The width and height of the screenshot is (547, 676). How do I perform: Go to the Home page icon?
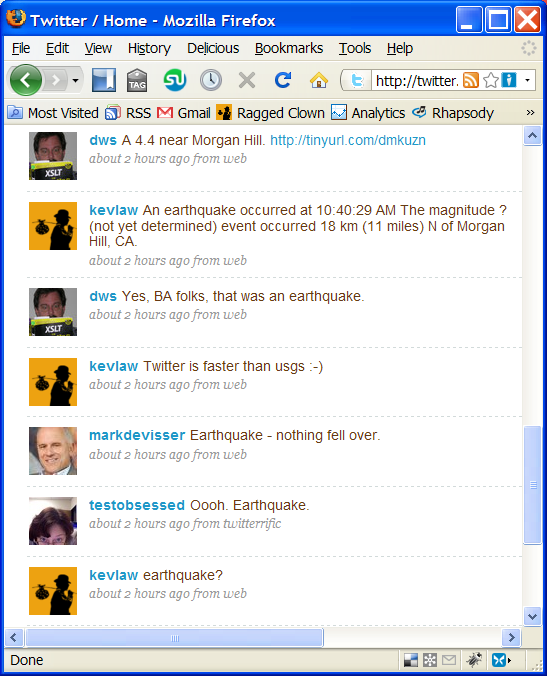[319, 80]
